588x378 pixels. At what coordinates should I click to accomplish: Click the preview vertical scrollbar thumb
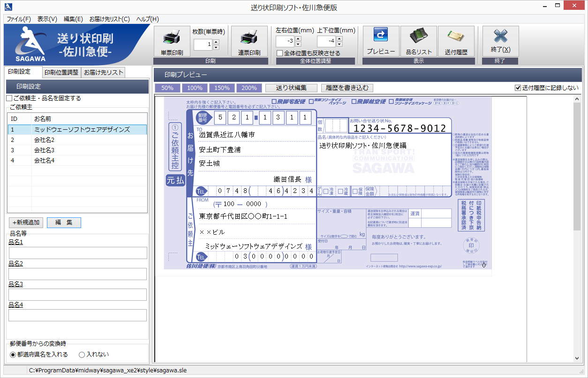pyautogui.click(x=577, y=166)
